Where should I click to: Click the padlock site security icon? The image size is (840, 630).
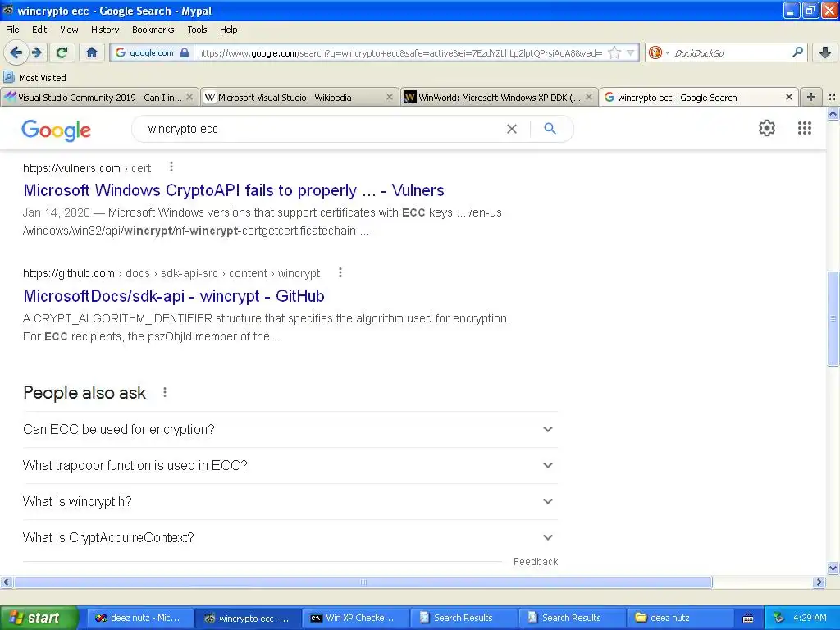tap(185, 53)
